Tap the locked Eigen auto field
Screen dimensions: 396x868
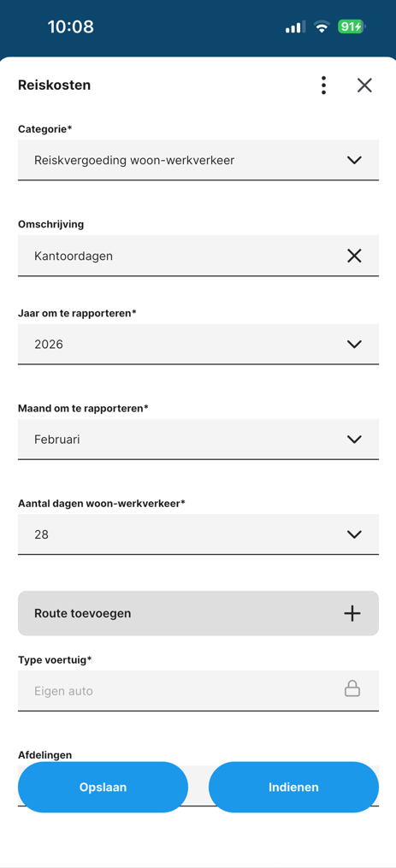198,691
